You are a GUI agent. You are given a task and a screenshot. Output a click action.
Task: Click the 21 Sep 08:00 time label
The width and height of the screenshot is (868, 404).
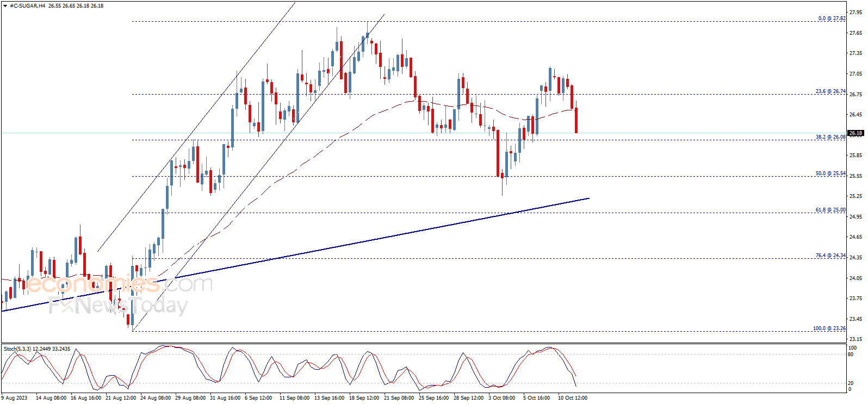tap(399, 398)
